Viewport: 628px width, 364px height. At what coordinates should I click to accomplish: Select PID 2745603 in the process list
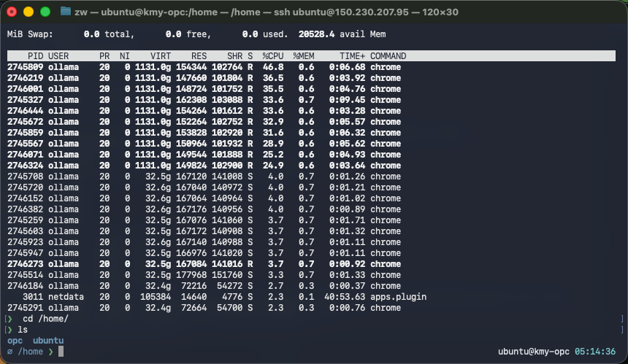[x=25, y=231]
